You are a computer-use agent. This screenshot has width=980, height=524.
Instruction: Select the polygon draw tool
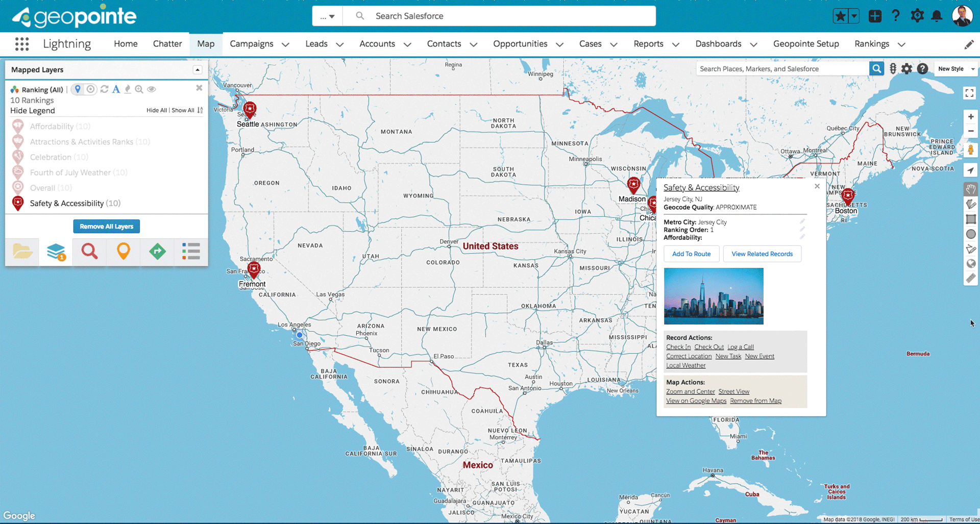pos(970,204)
